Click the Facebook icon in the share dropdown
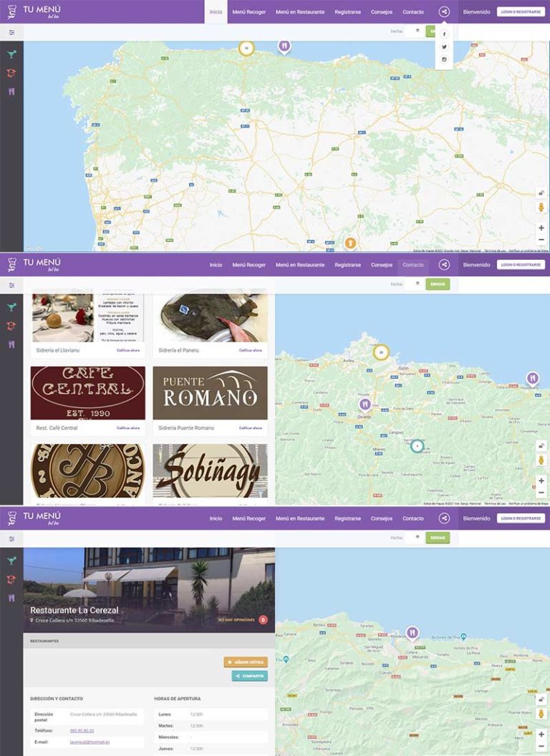The width and height of the screenshot is (550, 756). click(x=444, y=34)
